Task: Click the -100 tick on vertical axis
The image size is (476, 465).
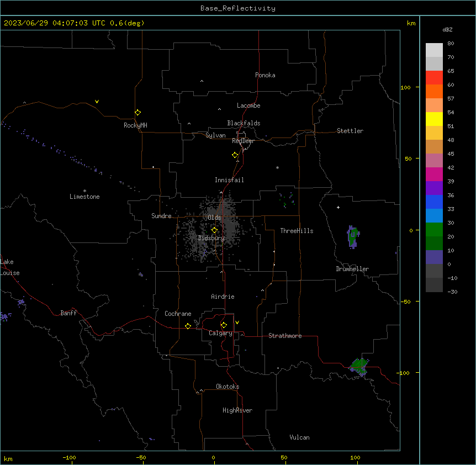Action: pyautogui.click(x=404, y=373)
